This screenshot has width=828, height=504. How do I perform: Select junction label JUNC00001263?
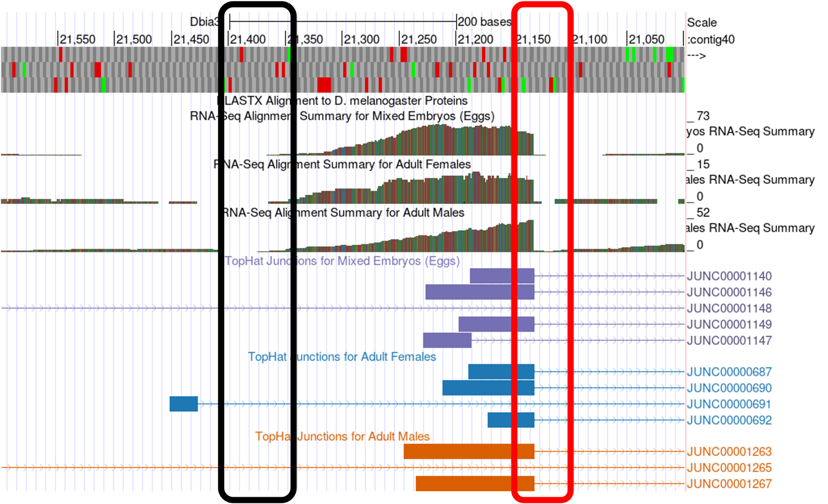(x=729, y=451)
